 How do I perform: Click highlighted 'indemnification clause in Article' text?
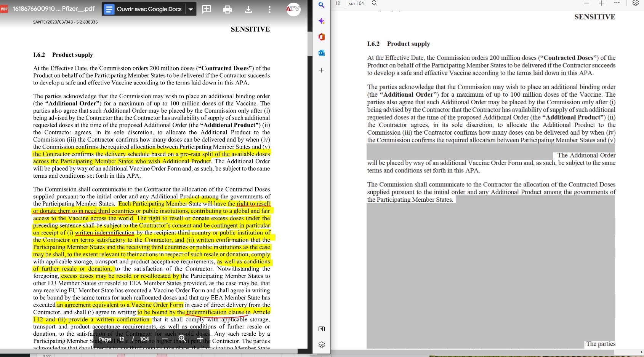click(228, 312)
